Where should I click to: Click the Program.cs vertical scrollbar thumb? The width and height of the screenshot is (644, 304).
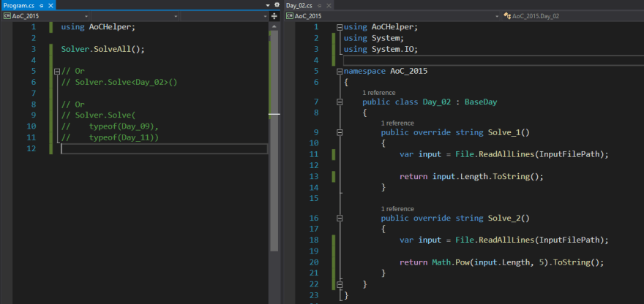pos(274,140)
